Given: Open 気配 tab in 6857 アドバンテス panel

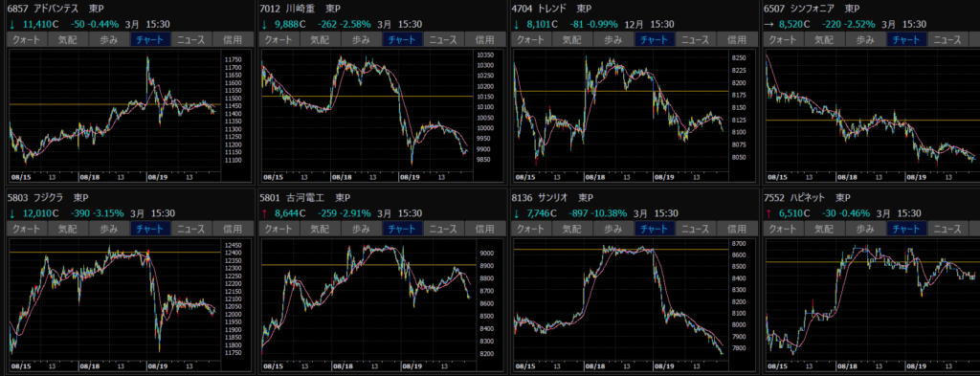Looking at the screenshot, I should (x=68, y=39).
